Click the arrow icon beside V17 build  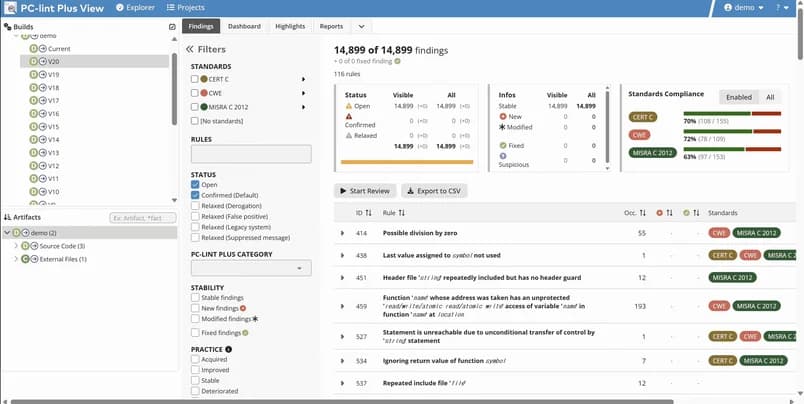point(43,101)
